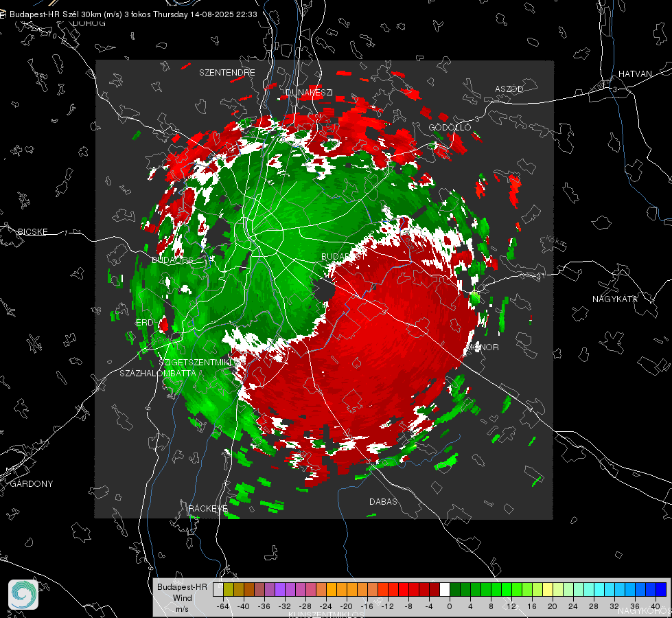Click the 16 value on the legend scale

pos(531,606)
